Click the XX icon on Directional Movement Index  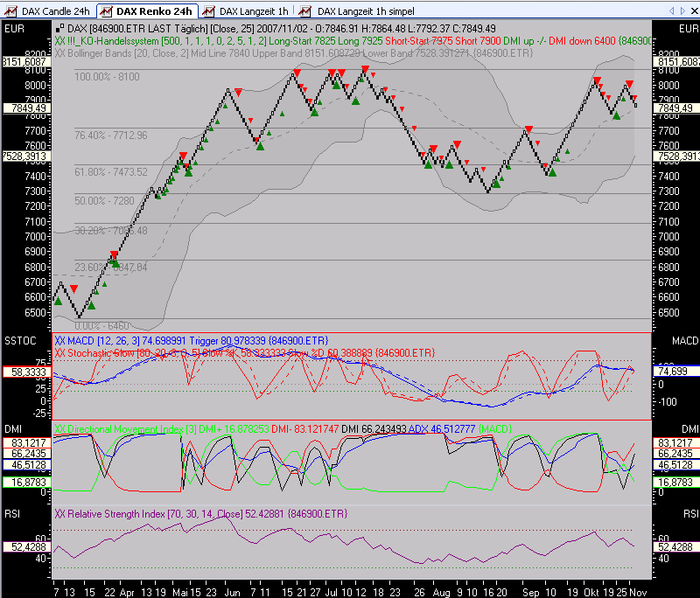coord(58,429)
